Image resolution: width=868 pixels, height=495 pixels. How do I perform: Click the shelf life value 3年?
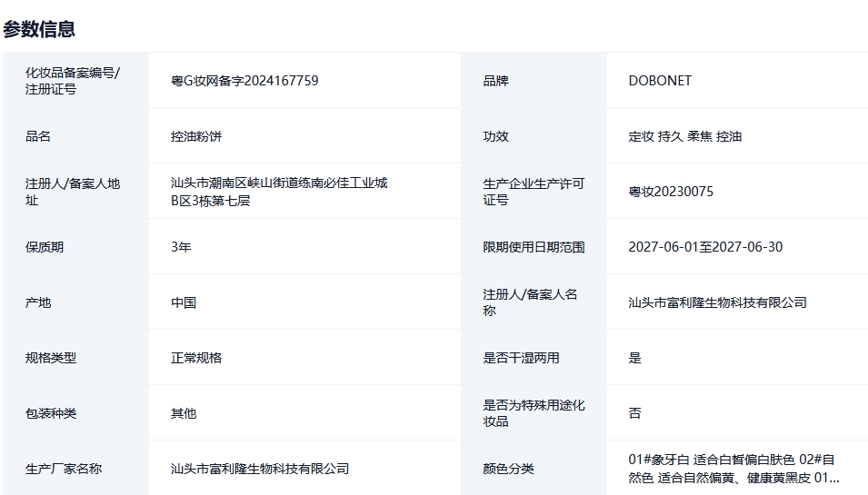(x=181, y=247)
